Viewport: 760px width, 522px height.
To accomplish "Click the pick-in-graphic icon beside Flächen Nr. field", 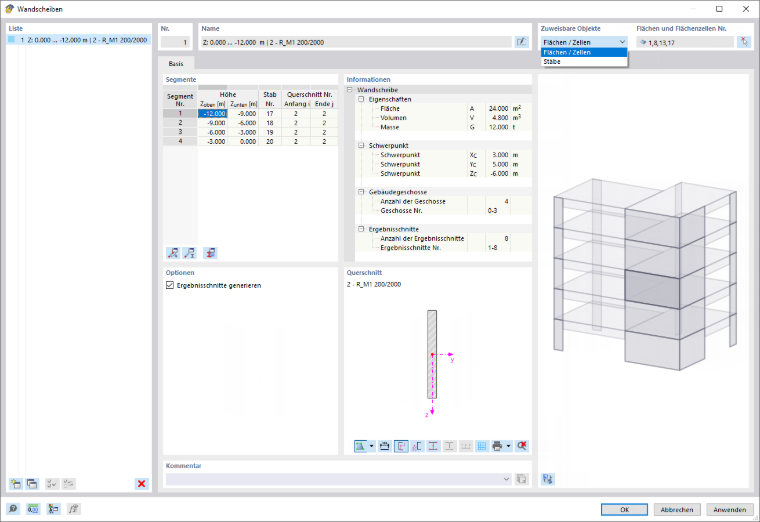I will tap(744, 42).
